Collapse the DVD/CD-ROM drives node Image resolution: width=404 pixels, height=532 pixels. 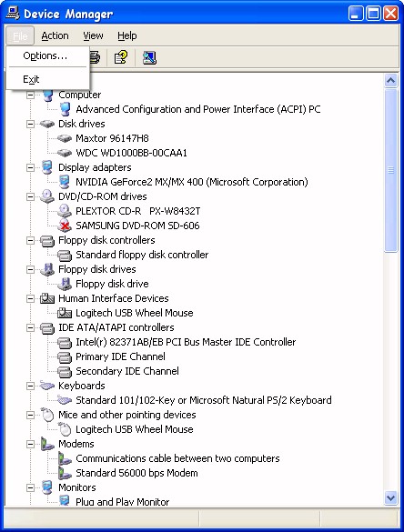(x=31, y=196)
